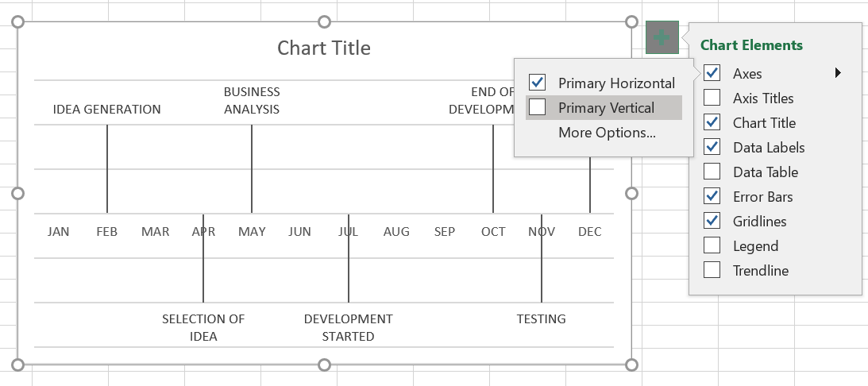This screenshot has width=868, height=386.
Task: Uncheck Primary Horizontal axis checkbox
Action: point(538,83)
